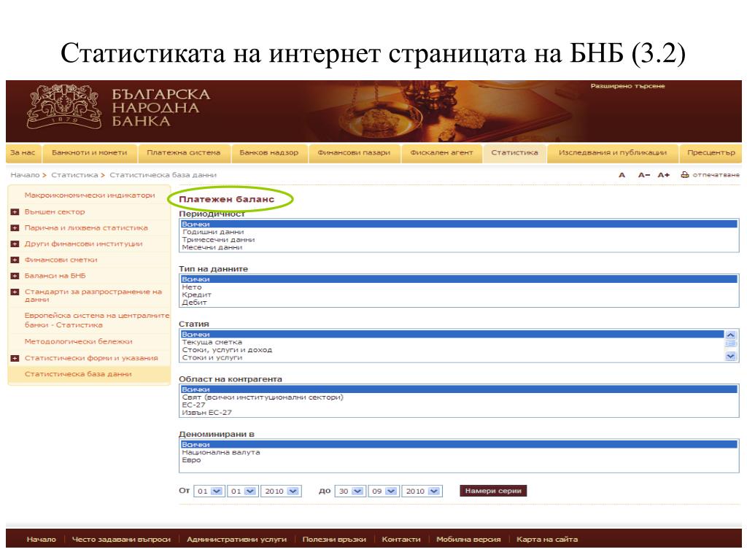This screenshot has height=560, width=747.
Task: Open the start day dropdown showing 01
Action: (x=209, y=491)
